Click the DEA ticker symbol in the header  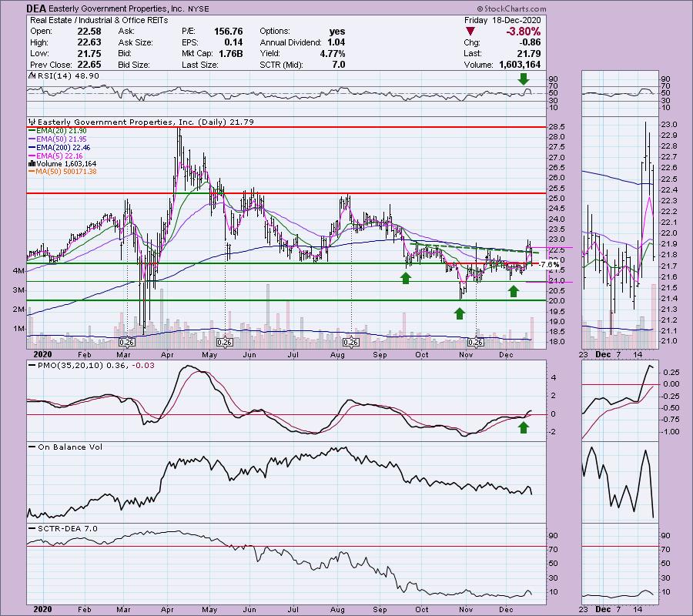(35, 8)
